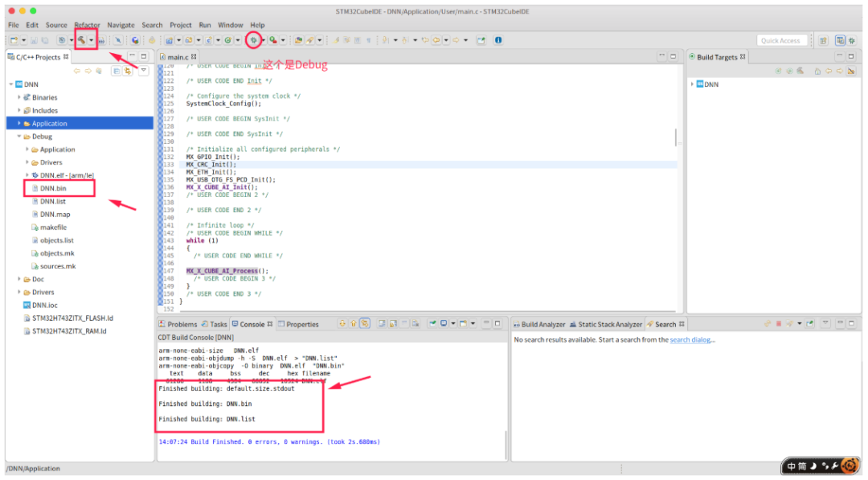Open the Open Perspective icon

click(x=824, y=40)
